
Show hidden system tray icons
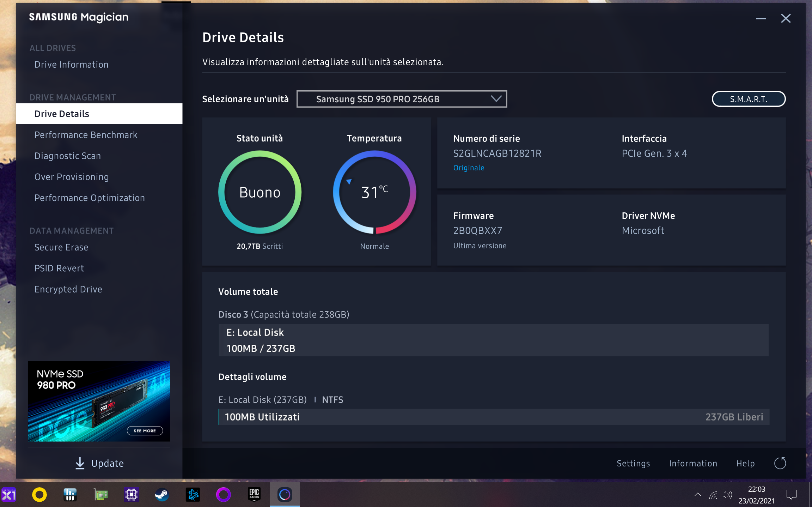[697, 495]
